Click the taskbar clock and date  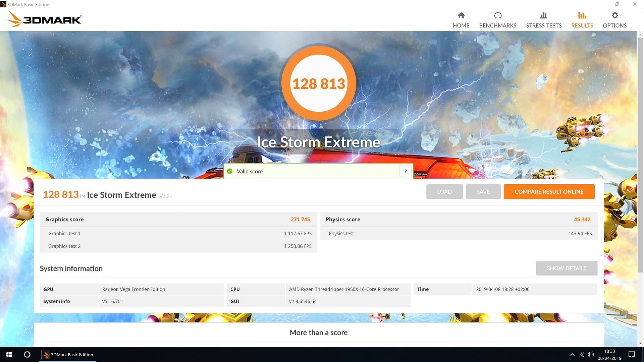[609, 354]
